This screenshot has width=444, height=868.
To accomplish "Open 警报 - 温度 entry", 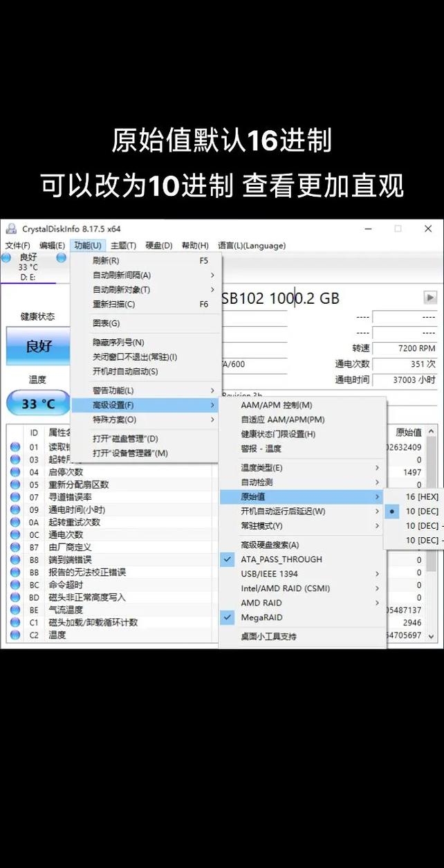I will point(302,449).
